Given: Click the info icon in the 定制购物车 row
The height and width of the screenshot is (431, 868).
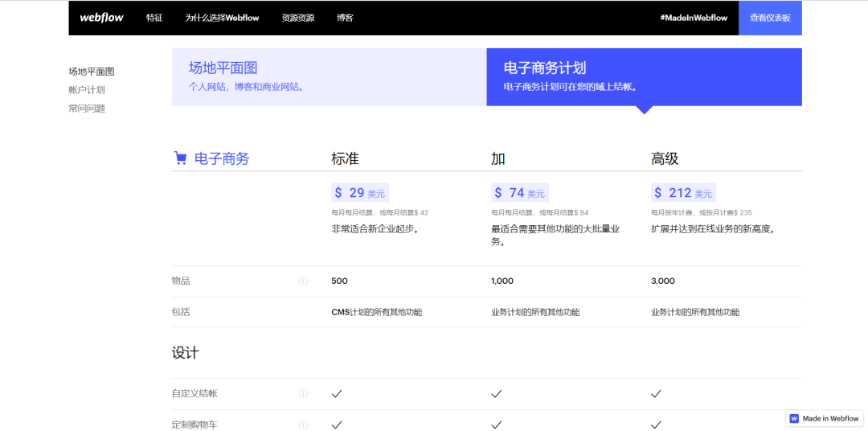Looking at the screenshot, I should 303,425.
